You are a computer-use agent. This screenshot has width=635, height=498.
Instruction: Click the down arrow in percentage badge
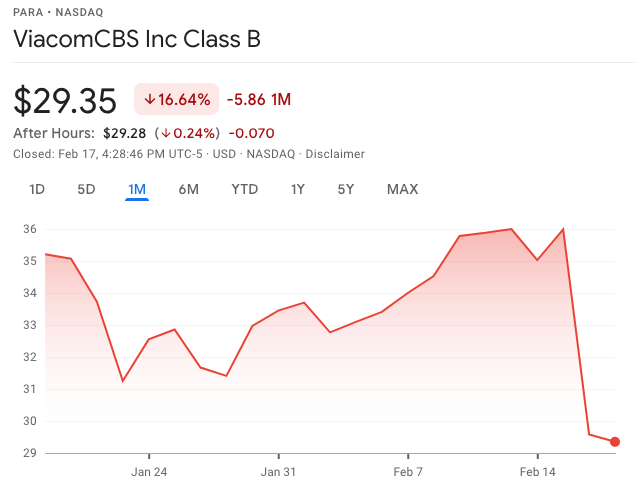click(x=150, y=99)
